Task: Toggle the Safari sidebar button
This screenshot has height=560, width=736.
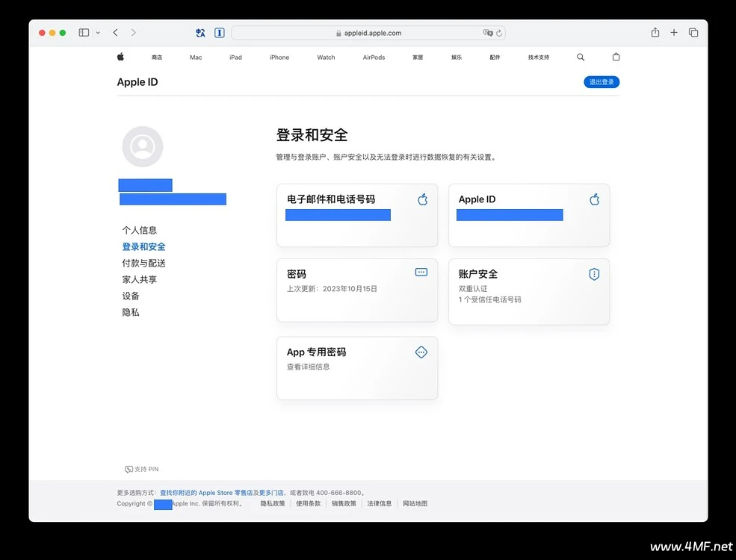Action: (84, 33)
